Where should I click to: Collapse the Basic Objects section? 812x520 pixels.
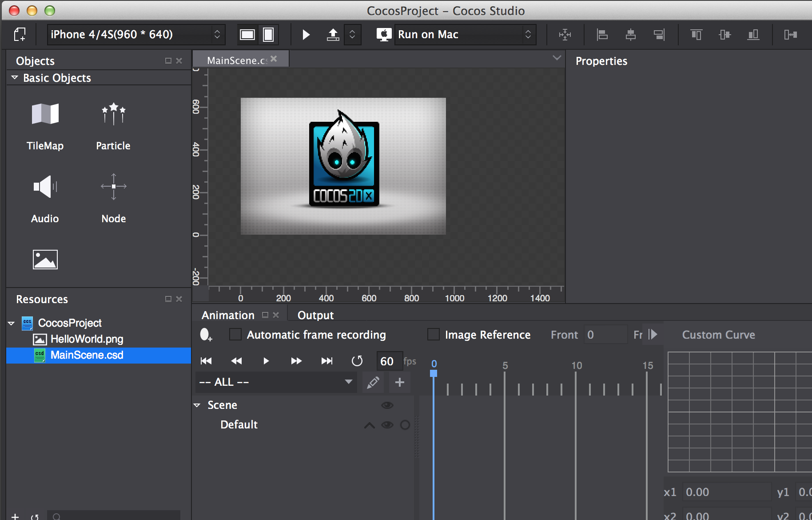click(x=15, y=78)
